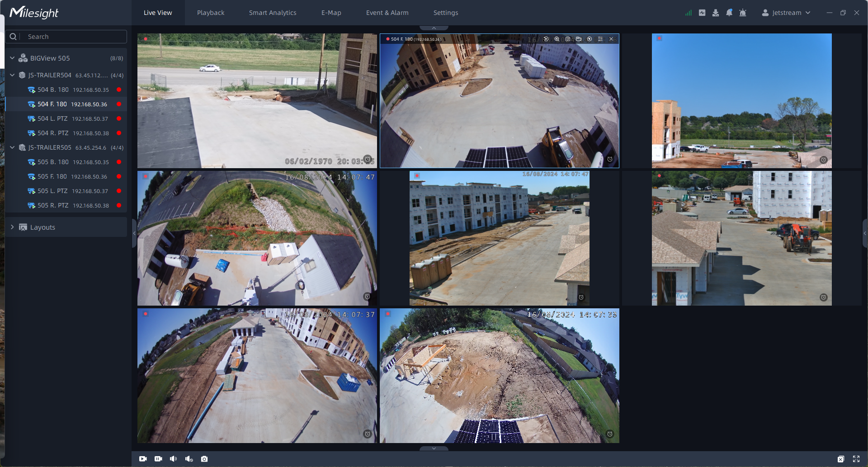The height and width of the screenshot is (467, 868).
Task: Enter fullscreen using bottom-right expand icon
Action: click(x=856, y=459)
